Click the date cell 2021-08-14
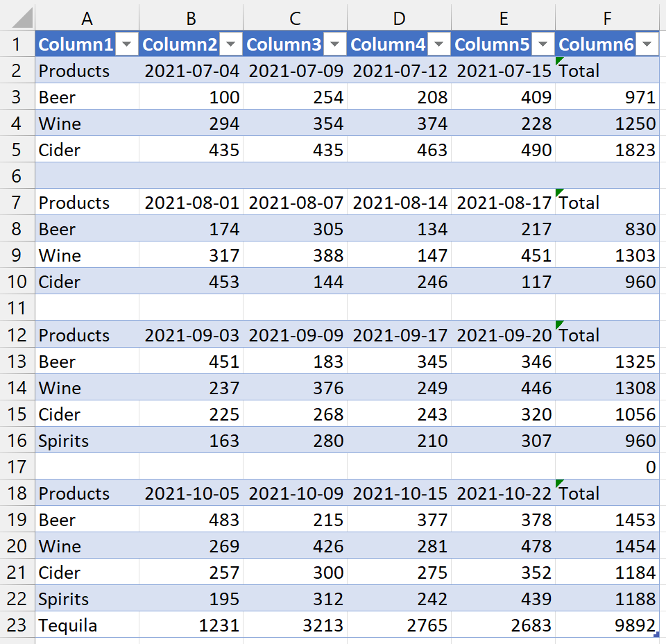The image size is (666, 644). tap(400, 202)
